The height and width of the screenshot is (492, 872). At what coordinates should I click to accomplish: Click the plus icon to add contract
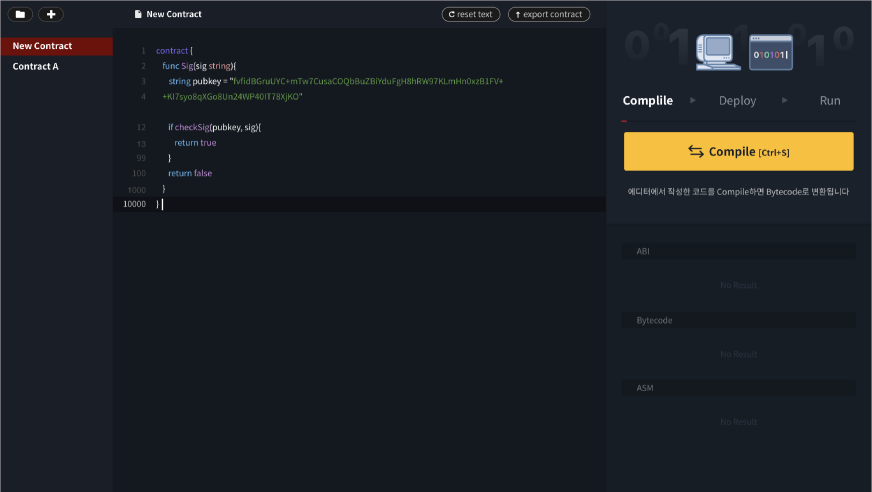pyautogui.click(x=51, y=15)
